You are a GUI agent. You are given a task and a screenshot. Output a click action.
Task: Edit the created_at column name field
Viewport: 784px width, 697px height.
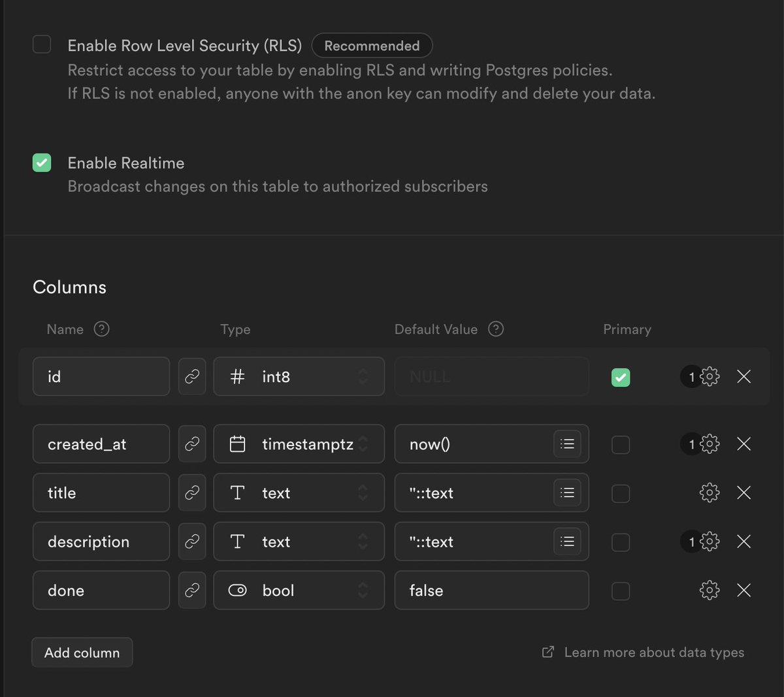[x=101, y=444]
